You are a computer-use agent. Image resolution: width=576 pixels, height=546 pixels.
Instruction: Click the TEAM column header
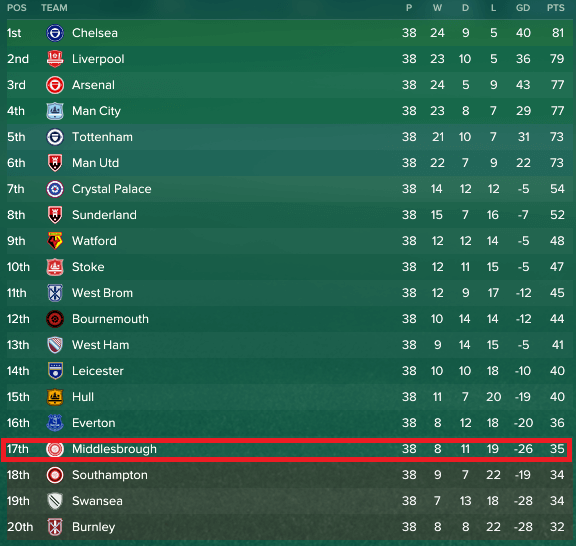click(54, 8)
